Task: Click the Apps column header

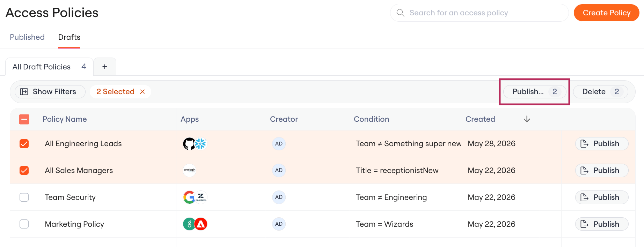Action: pos(190,119)
